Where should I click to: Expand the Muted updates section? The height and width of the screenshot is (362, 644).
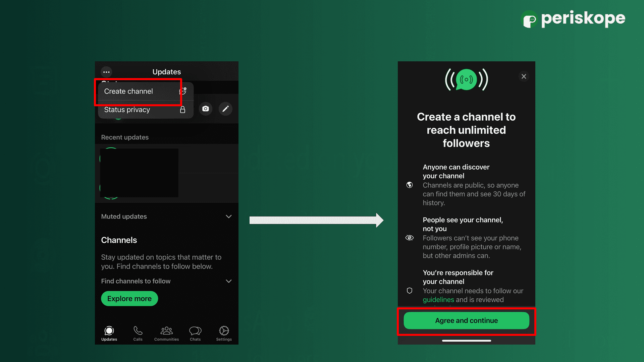(228, 217)
